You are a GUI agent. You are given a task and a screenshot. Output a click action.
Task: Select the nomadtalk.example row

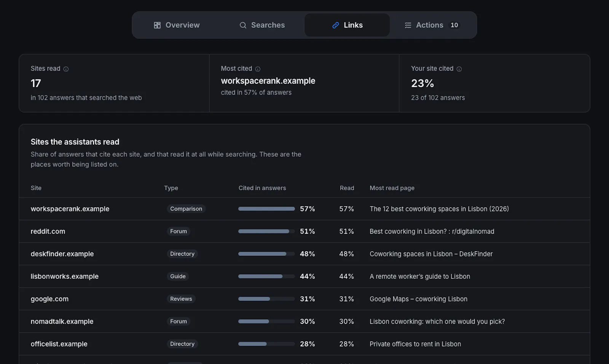pos(304,321)
